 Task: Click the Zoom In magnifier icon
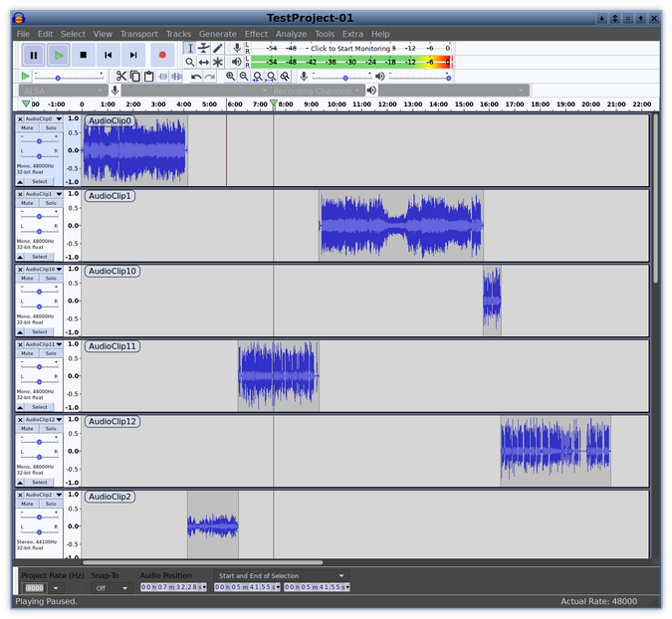tap(231, 76)
